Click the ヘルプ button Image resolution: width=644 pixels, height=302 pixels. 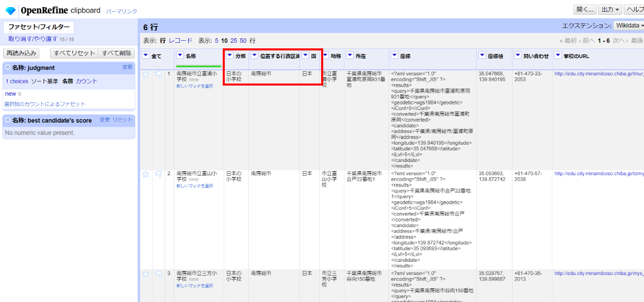click(634, 9)
